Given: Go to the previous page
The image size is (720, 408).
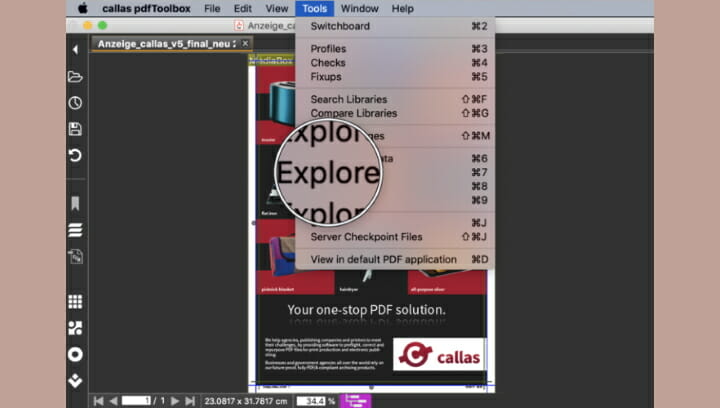Looking at the screenshot, I should click(113, 401).
